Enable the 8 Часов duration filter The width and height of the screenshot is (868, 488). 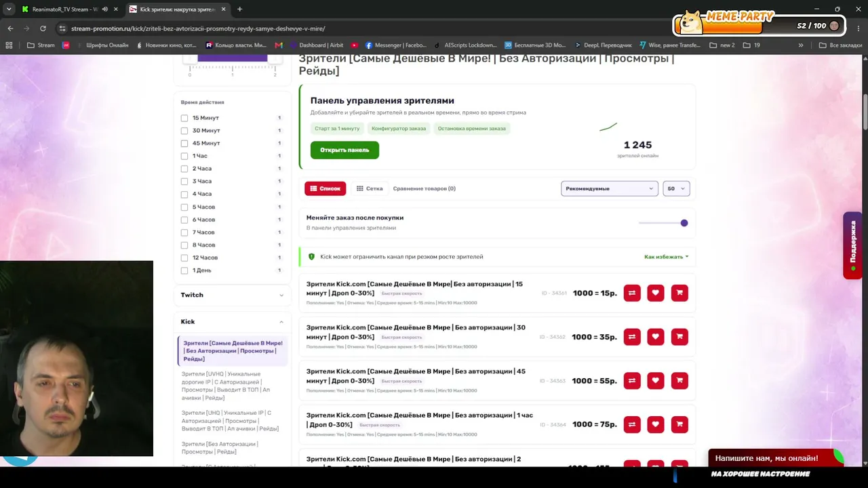click(x=184, y=245)
